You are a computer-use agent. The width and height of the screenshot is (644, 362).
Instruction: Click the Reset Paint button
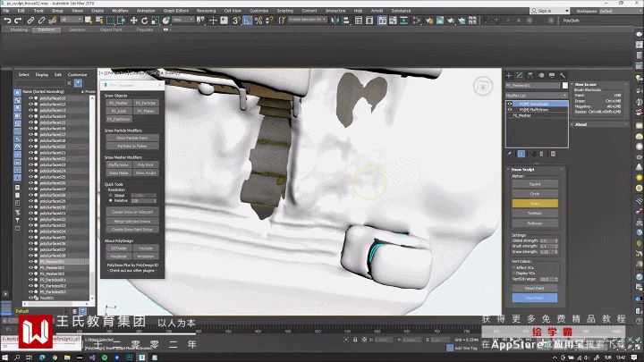tap(535, 288)
